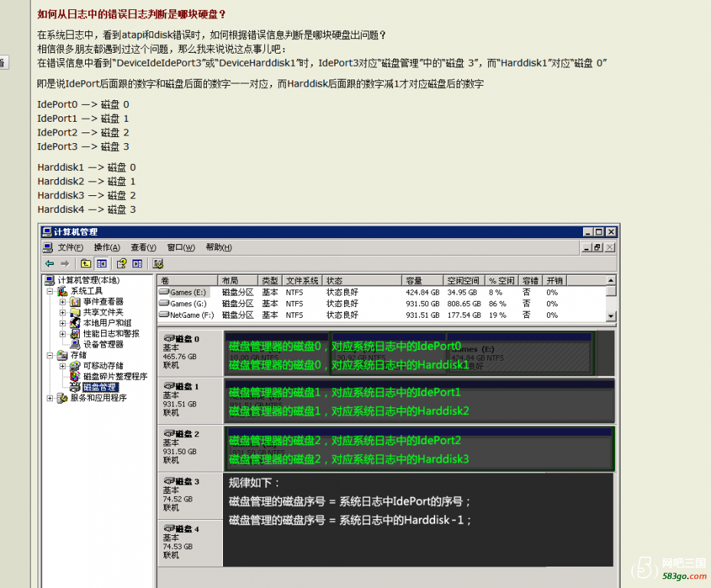Sort by the 布局 column header

click(x=238, y=280)
